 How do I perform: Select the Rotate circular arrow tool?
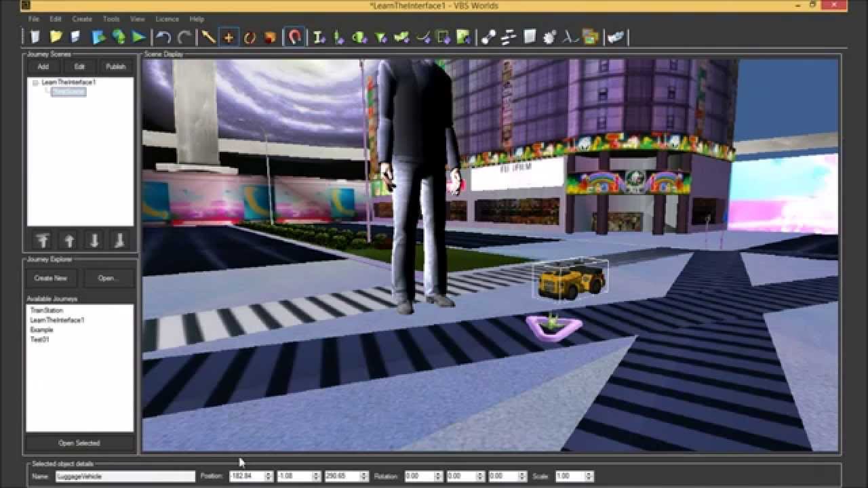tap(250, 37)
